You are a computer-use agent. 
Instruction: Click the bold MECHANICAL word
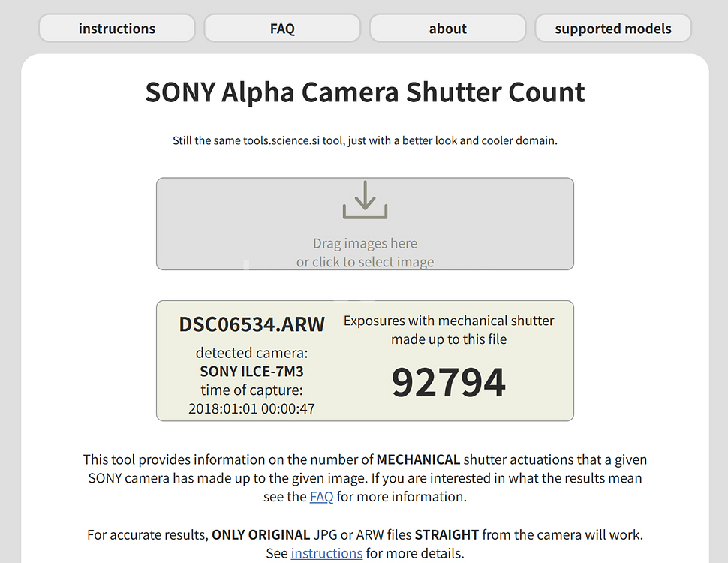point(418,459)
